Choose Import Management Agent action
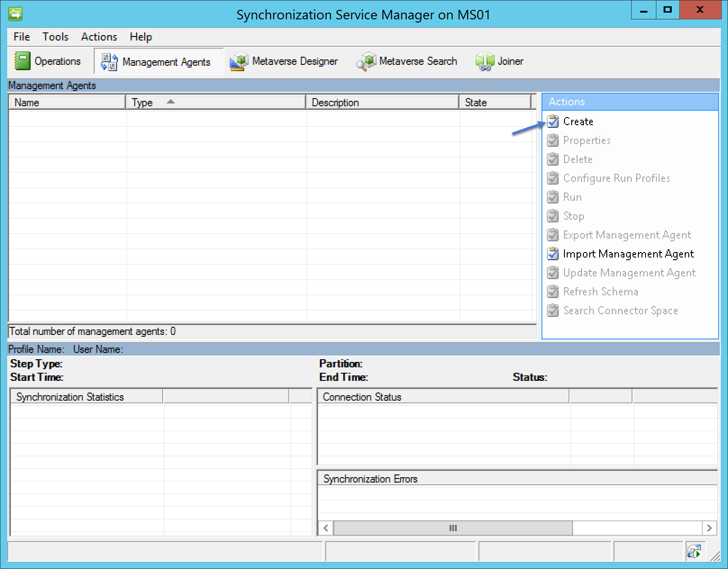This screenshot has height=569, width=728. (628, 254)
